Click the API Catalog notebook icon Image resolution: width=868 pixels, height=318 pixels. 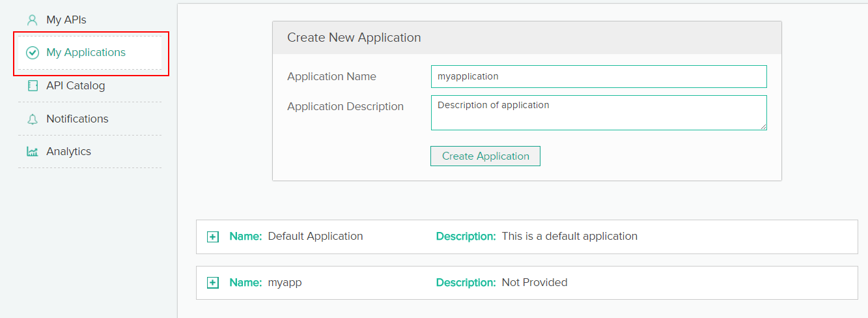coord(32,86)
